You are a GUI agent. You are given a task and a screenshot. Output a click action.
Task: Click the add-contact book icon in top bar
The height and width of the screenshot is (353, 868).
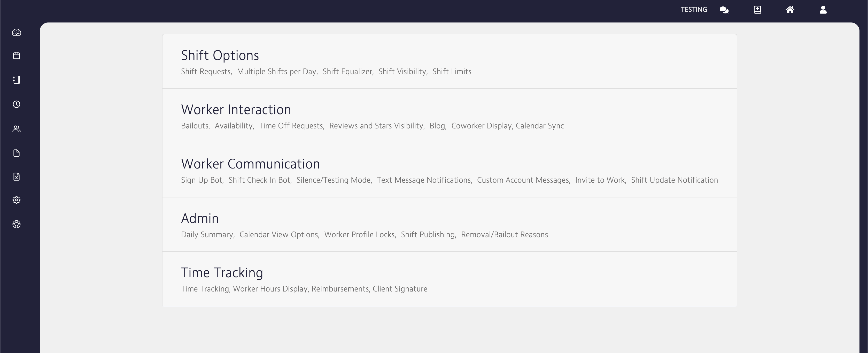[757, 10]
